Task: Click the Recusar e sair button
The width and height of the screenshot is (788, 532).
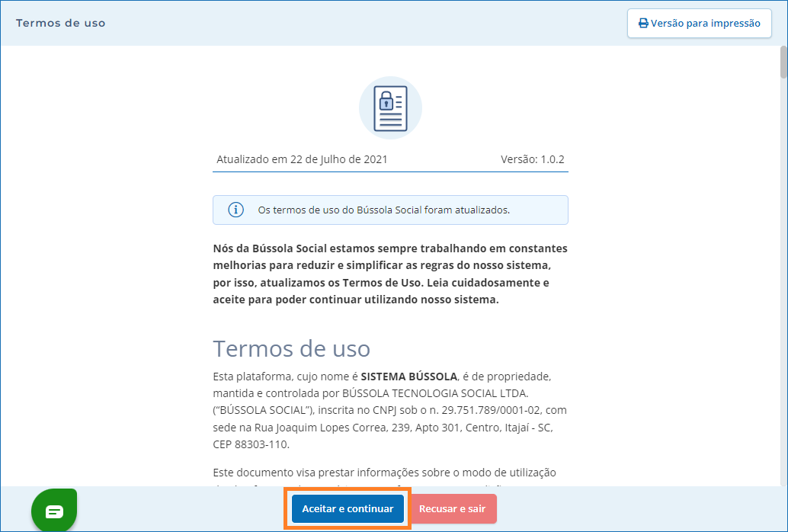Action: tap(452, 508)
